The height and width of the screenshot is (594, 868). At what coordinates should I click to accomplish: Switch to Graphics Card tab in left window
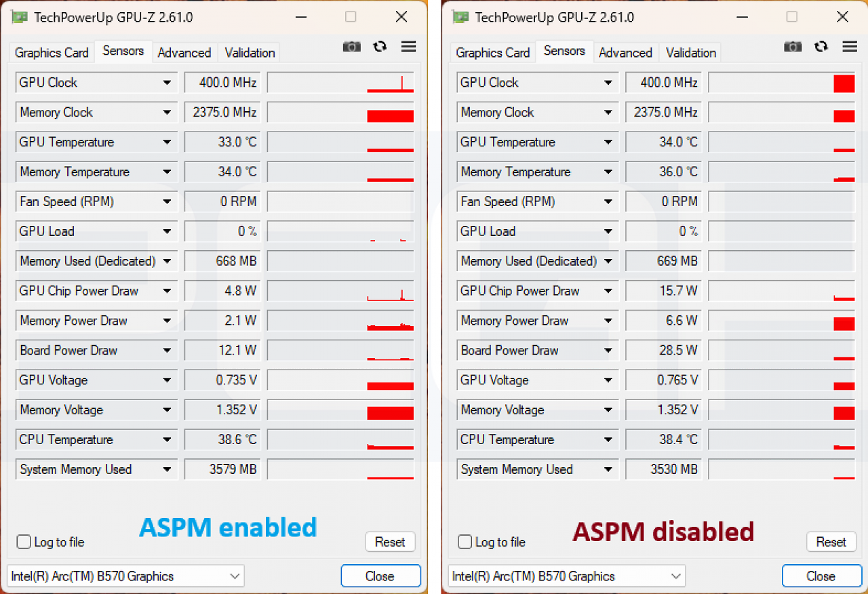pos(52,53)
